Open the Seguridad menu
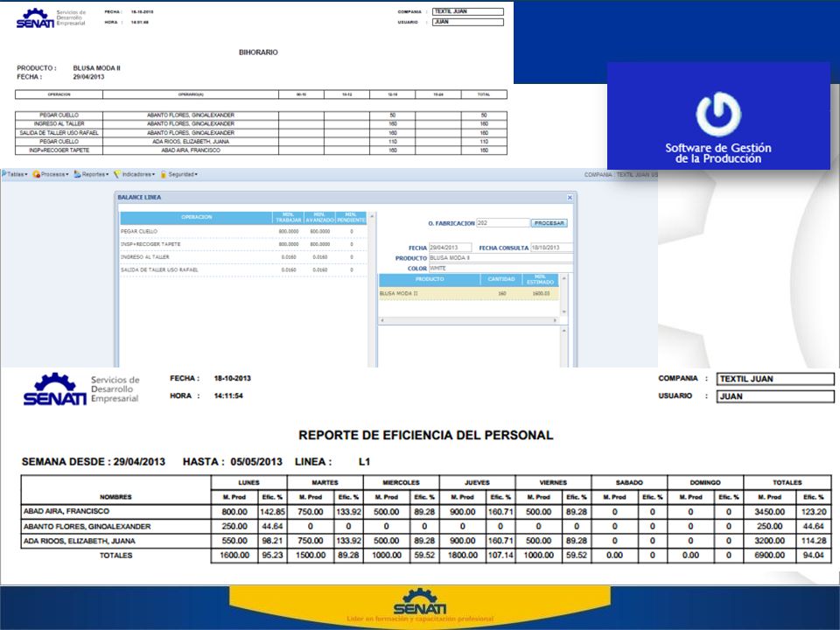This screenshot has width=840, height=630. [178, 174]
